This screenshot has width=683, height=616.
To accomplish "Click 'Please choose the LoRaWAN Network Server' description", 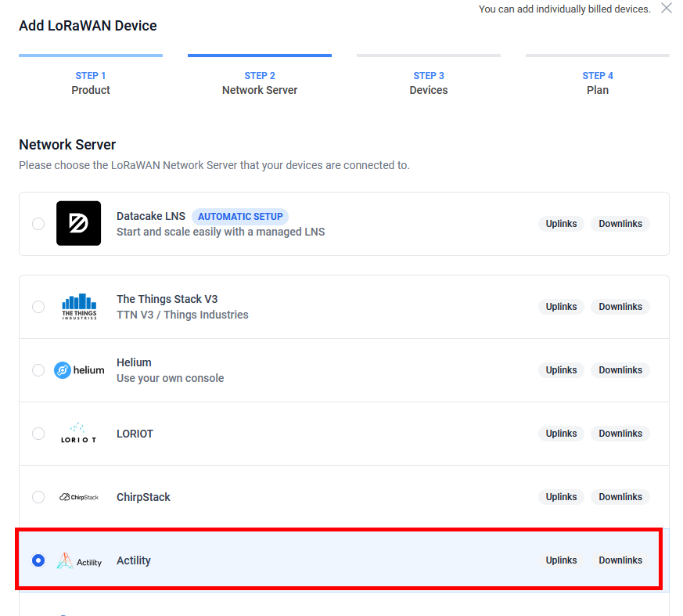I will click(214, 165).
